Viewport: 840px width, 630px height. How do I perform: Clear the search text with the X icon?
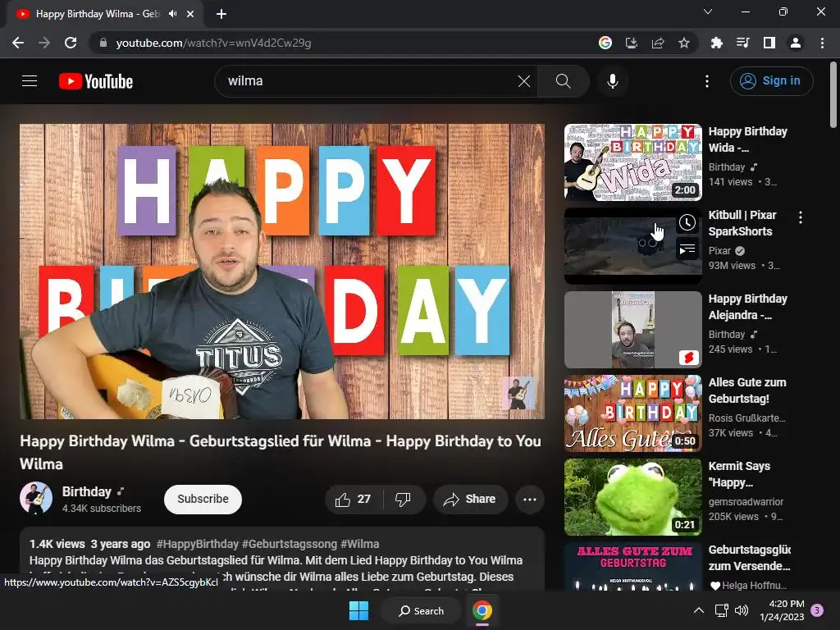point(524,81)
